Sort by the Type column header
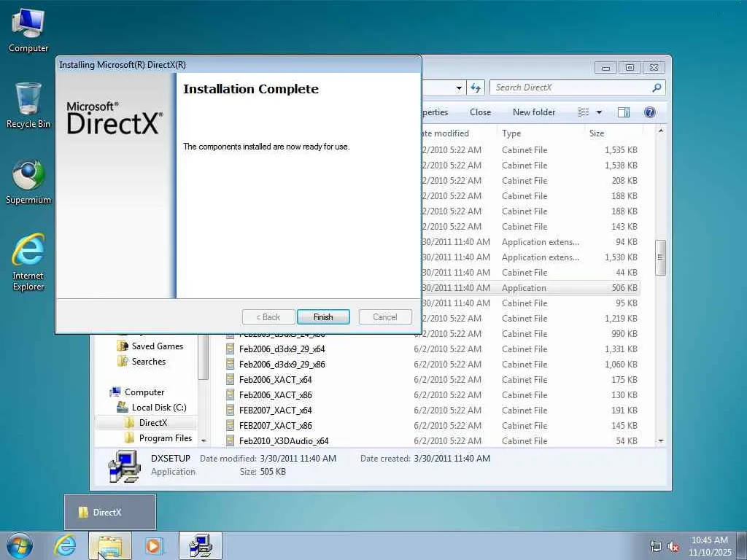The image size is (747, 560). pos(541,133)
